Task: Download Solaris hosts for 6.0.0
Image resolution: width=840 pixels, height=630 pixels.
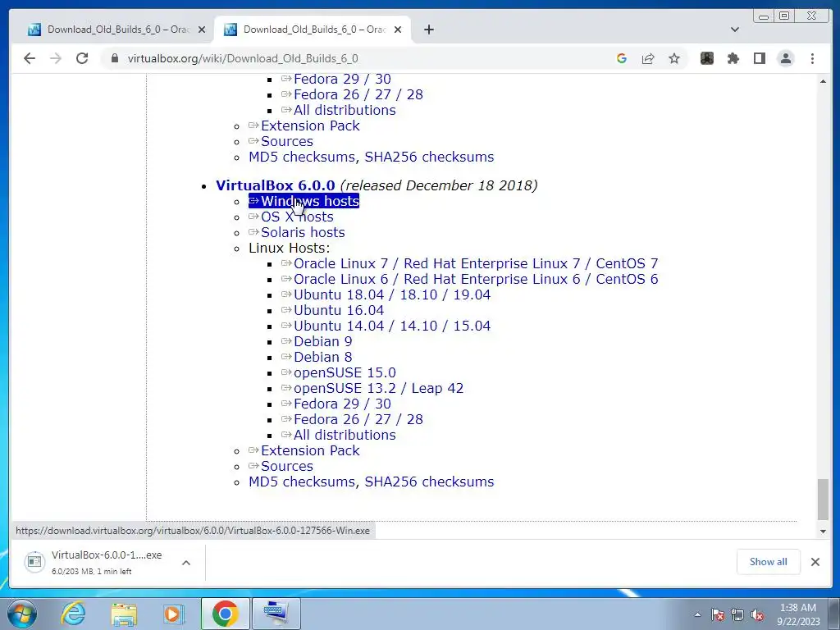Action: click(297, 232)
